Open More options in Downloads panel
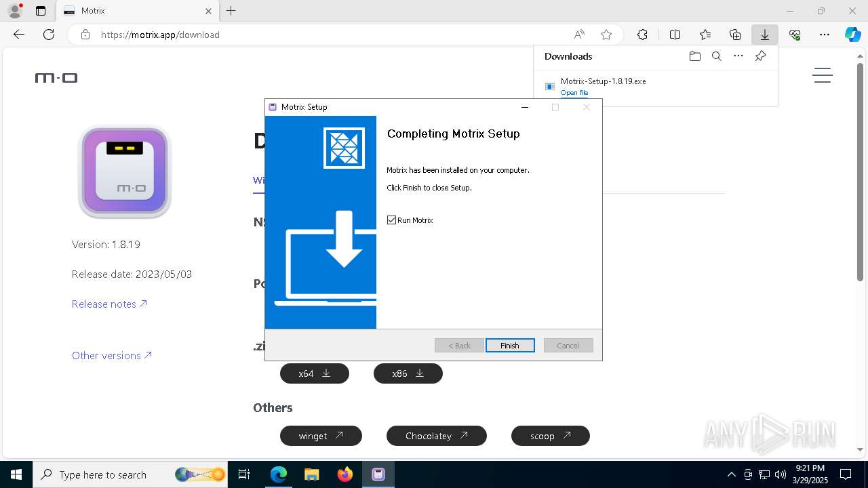 738,56
